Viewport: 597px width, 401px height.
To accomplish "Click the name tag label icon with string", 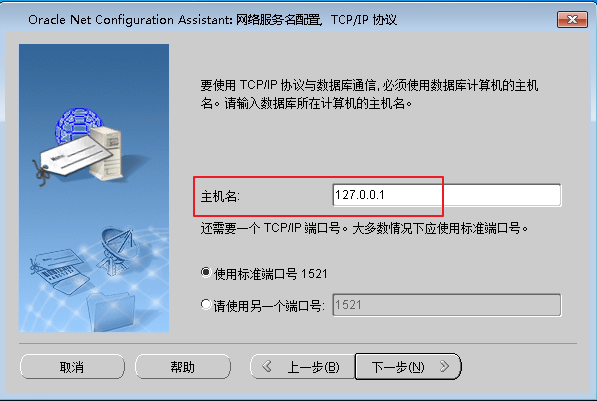I will click(x=72, y=160).
